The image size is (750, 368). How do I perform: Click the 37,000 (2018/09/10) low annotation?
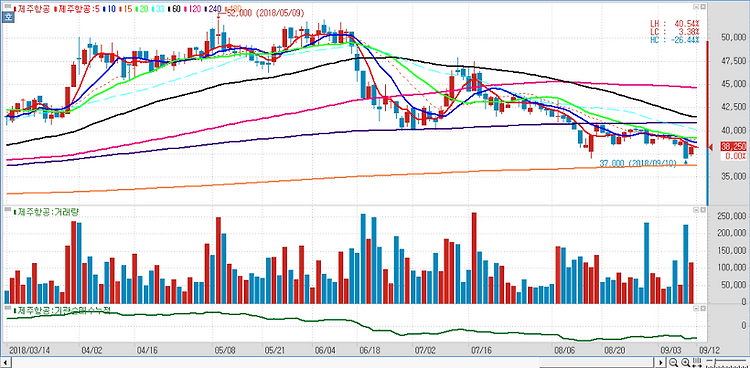pos(638,163)
